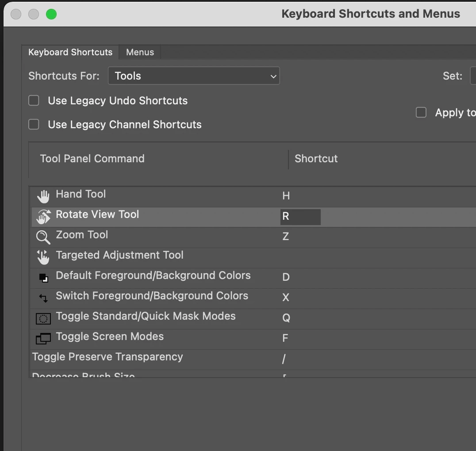
Task: Click the Toggle Screen Modes icon
Action: pyautogui.click(x=43, y=339)
